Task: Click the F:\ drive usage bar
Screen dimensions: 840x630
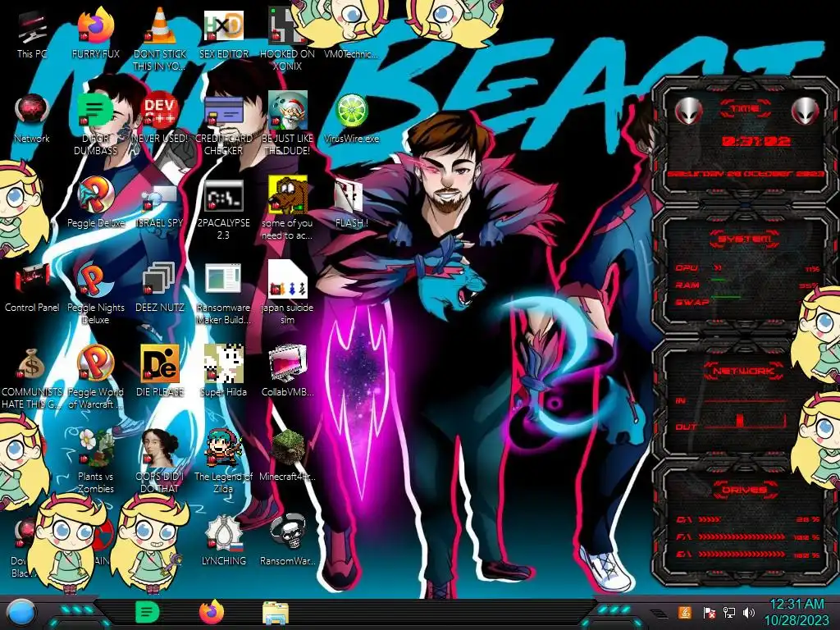Action: click(742, 536)
